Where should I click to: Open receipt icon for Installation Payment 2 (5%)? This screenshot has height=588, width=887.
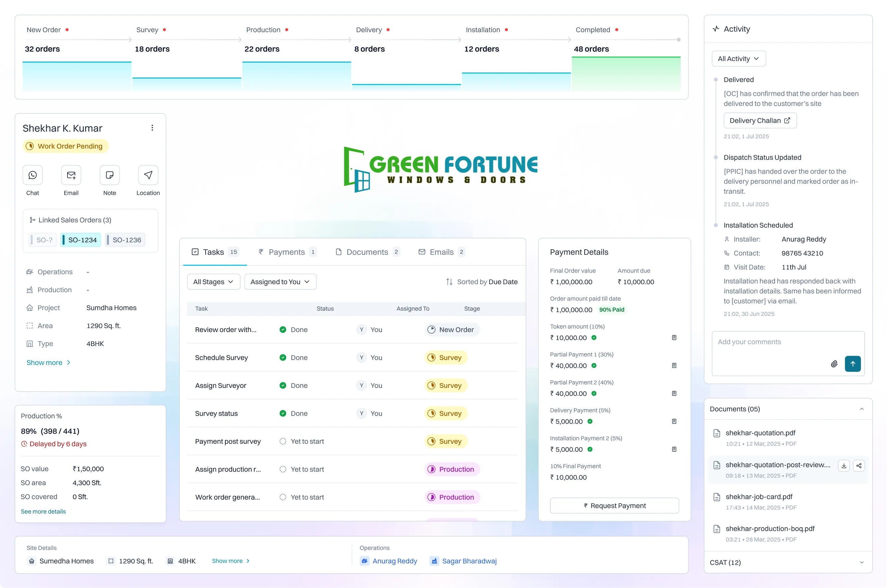[674, 449]
